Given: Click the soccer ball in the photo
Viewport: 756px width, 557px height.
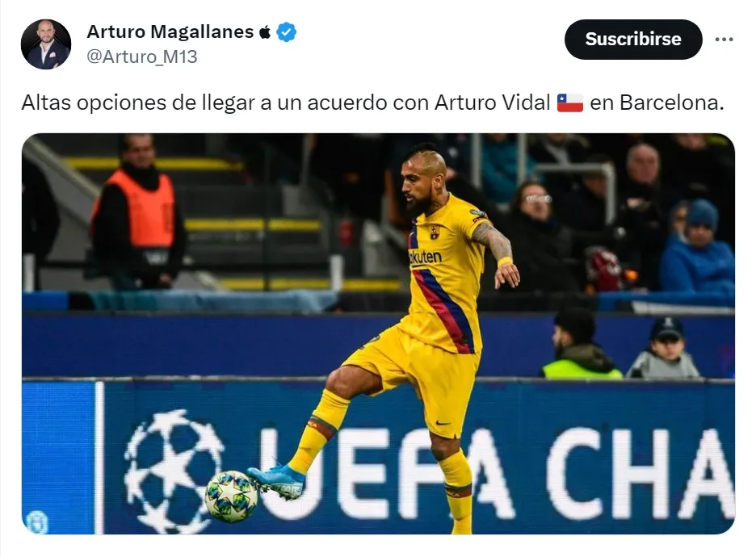Looking at the screenshot, I should click(231, 496).
